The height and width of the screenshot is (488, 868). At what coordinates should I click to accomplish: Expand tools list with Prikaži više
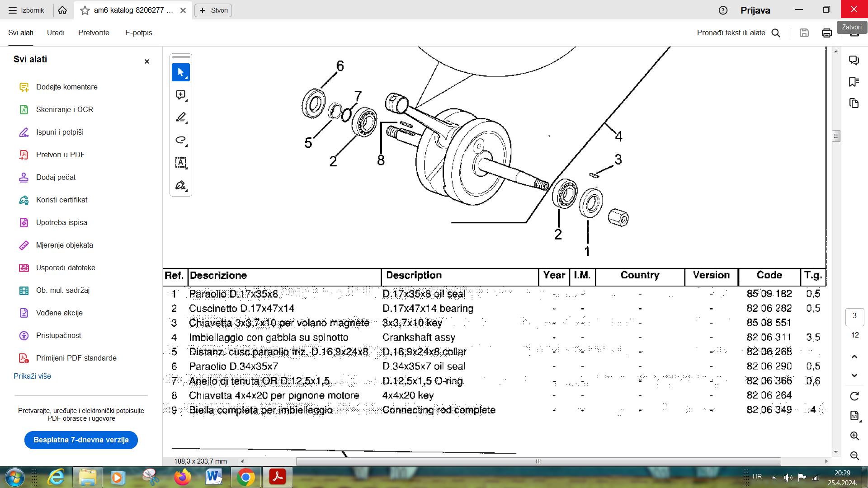coord(32,376)
